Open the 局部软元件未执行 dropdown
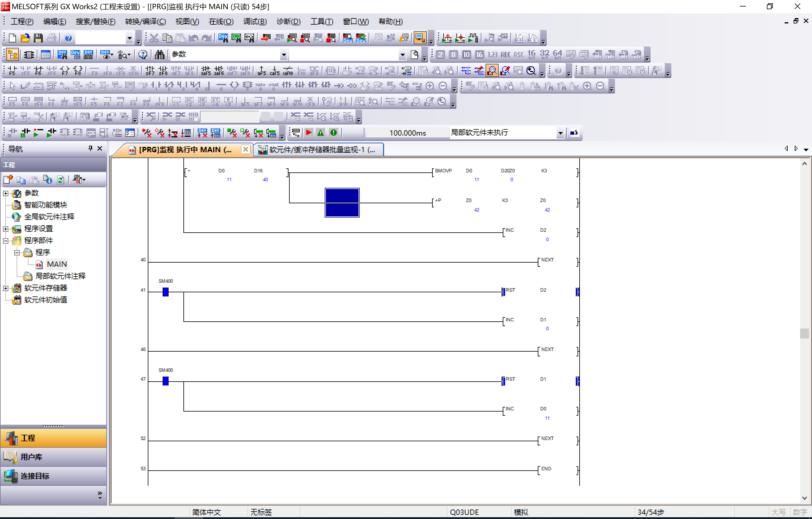The image size is (812, 519). tap(560, 133)
